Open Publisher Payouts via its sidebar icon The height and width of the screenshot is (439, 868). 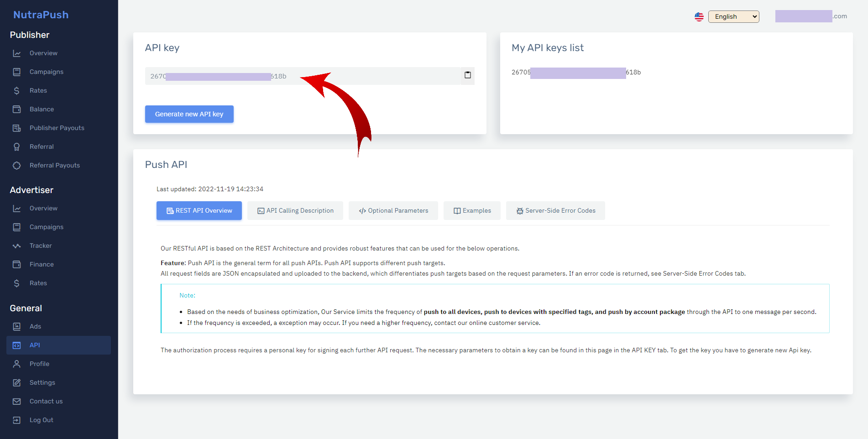pyautogui.click(x=17, y=128)
